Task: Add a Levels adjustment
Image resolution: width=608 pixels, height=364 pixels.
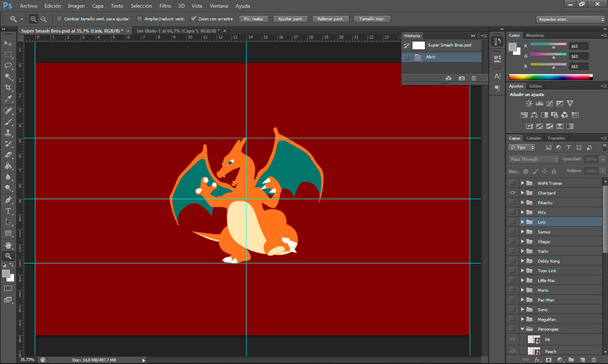Action: tap(539, 103)
